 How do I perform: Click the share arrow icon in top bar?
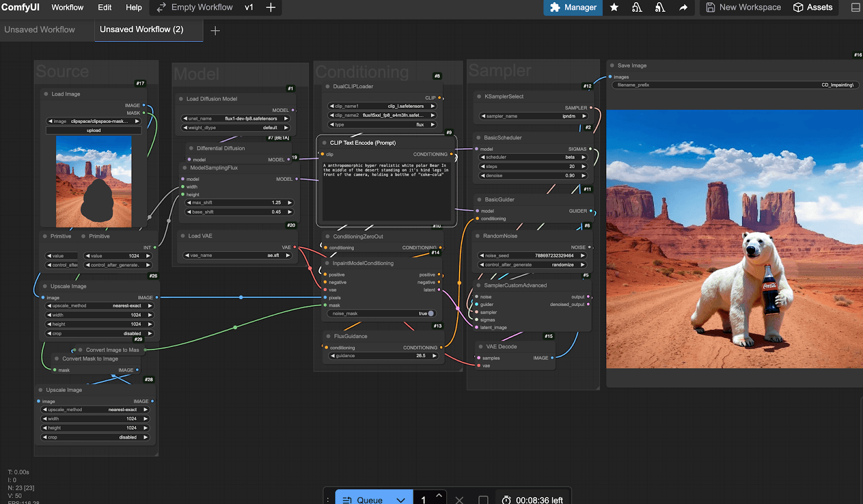pos(683,8)
